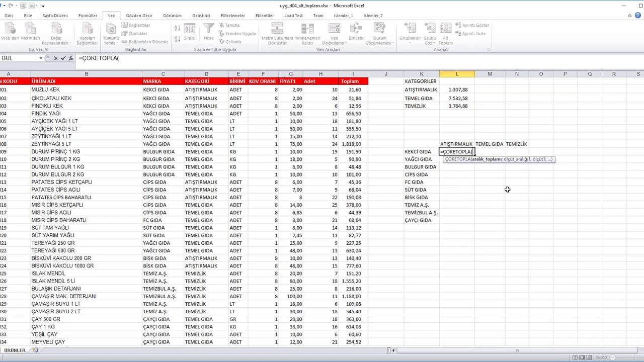Switch to Normal view in status bar
Screen dimensions: 644x362
coord(575,357)
